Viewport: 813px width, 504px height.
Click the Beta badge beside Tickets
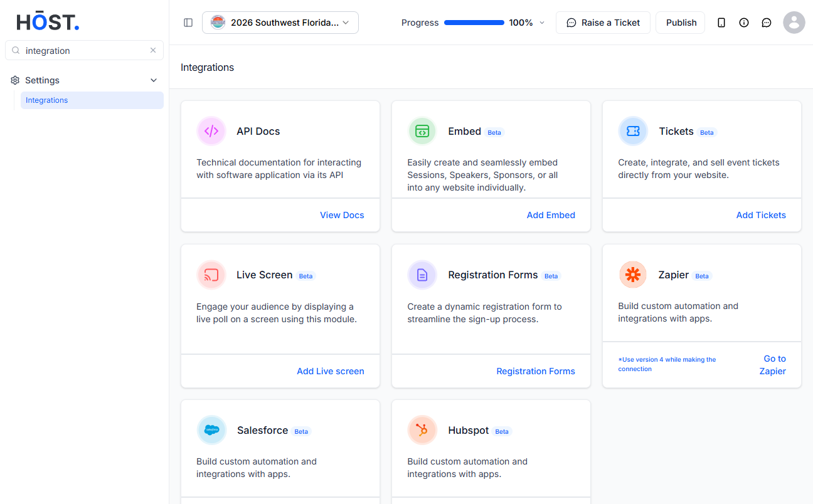[707, 132]
